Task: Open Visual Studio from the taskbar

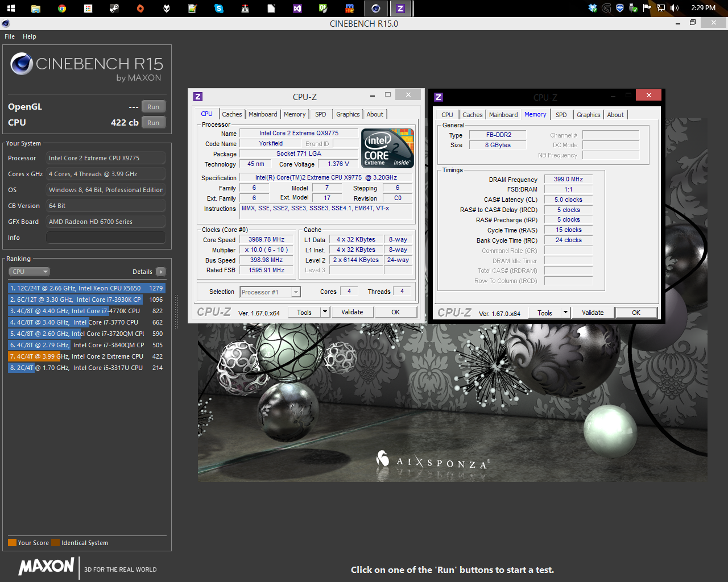Action: [297, 8]
